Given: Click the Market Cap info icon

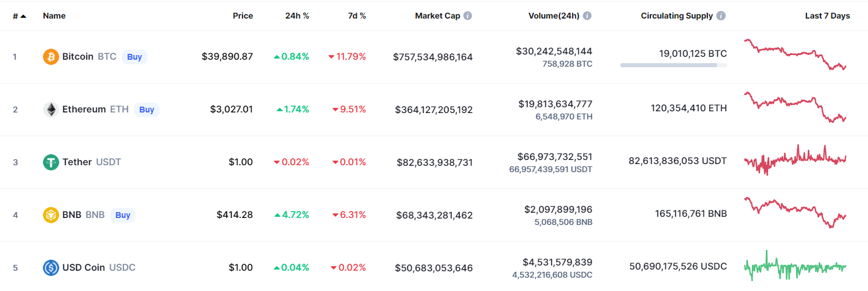Looking at the screenshot, I should [x=468, y=16].
